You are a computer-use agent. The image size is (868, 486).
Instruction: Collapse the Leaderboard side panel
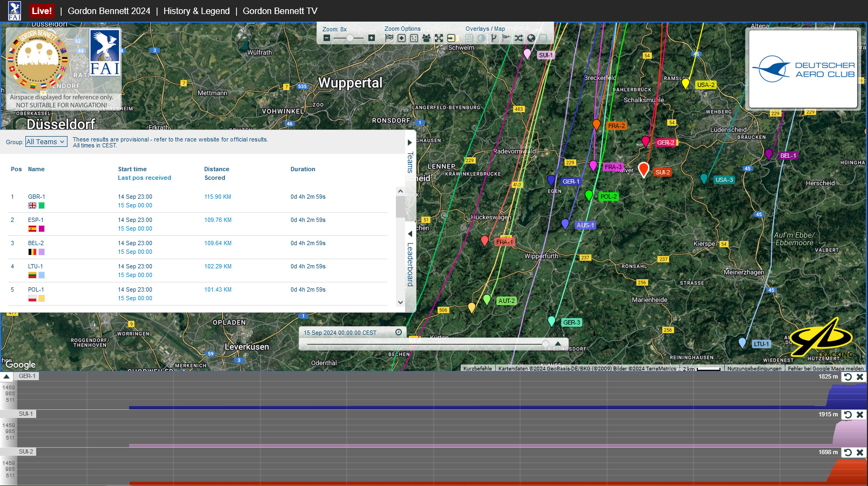point(410,234)
